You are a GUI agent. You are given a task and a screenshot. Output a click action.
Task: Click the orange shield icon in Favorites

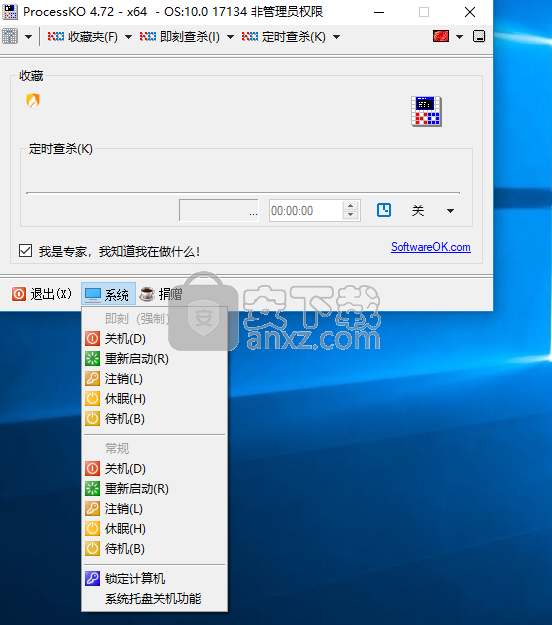point(33,100)
